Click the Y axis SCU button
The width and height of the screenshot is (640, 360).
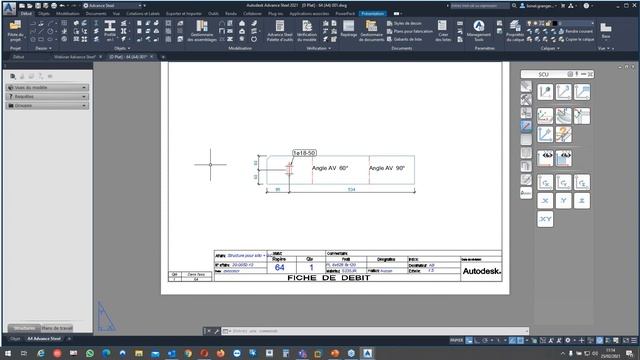[x=563, y=201]
